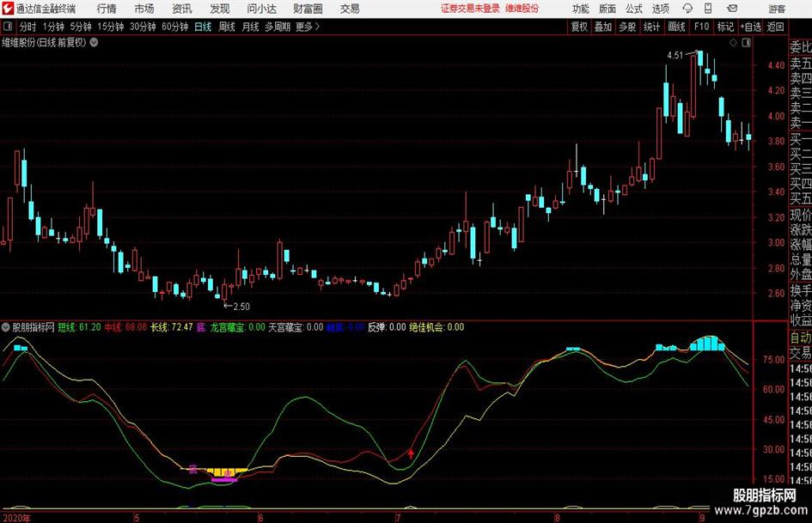This screenshot has height=523, width=812.
Task: Toggle the side panel icon beside the diamond
Action: click(x=746, y=43)
